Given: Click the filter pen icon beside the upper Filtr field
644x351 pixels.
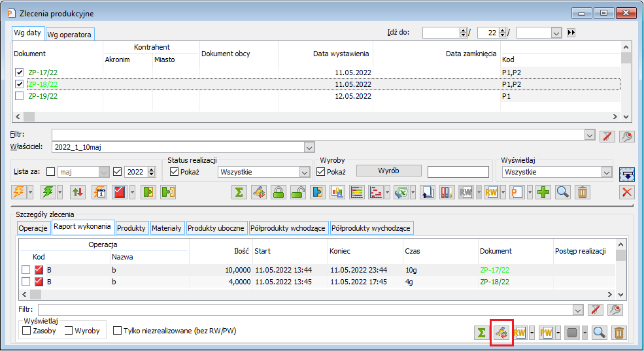Looking at the screenshot, I should pos(607,136).
